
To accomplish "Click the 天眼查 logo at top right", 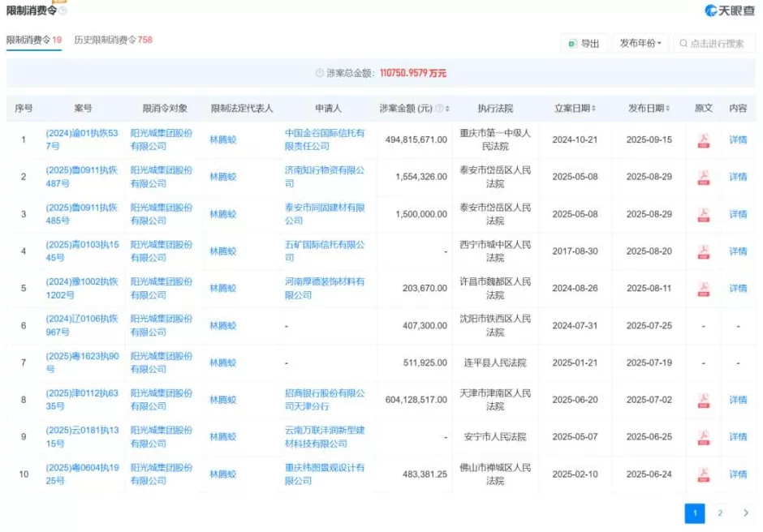I will 728,10.
